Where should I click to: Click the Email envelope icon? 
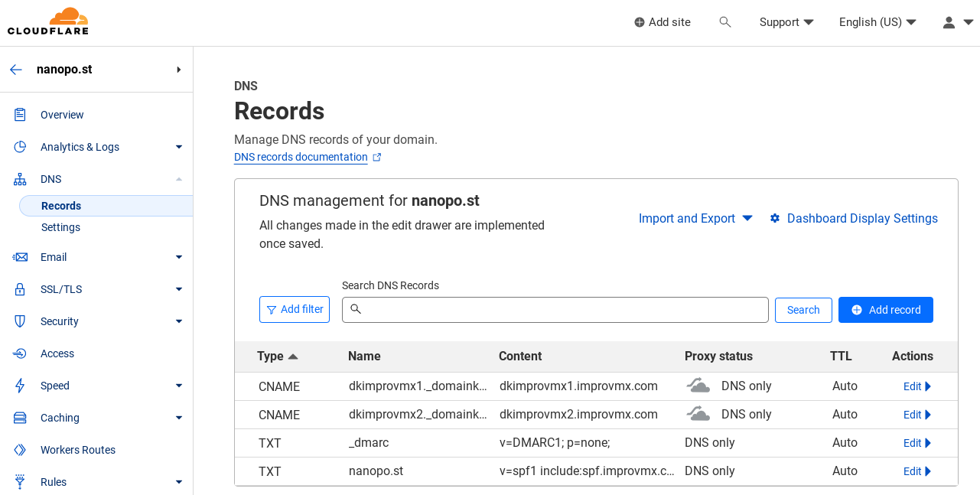tap(21, 257)
